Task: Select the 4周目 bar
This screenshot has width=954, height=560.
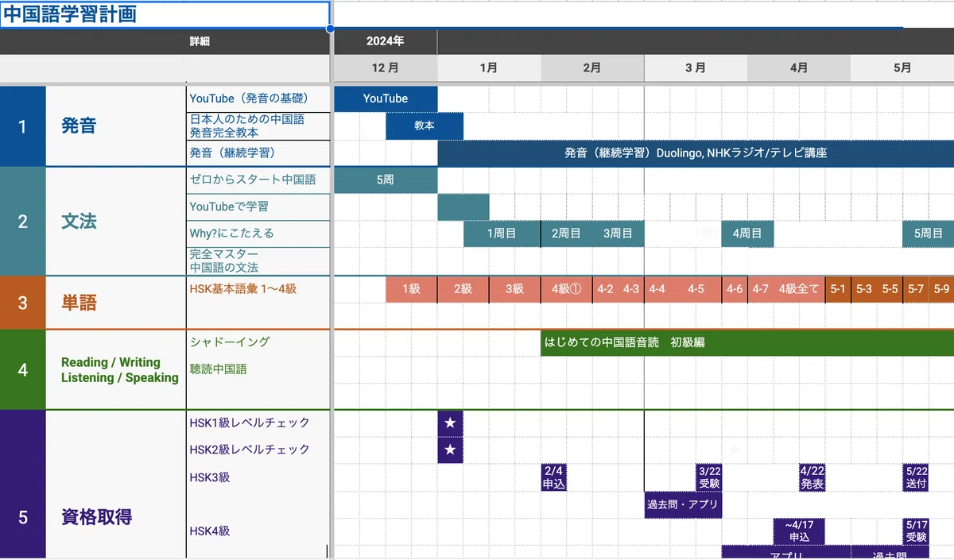Action: (747, 234)
